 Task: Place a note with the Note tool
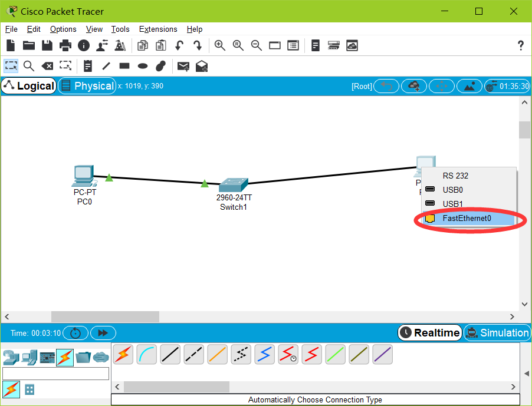(x=88, y=66)
